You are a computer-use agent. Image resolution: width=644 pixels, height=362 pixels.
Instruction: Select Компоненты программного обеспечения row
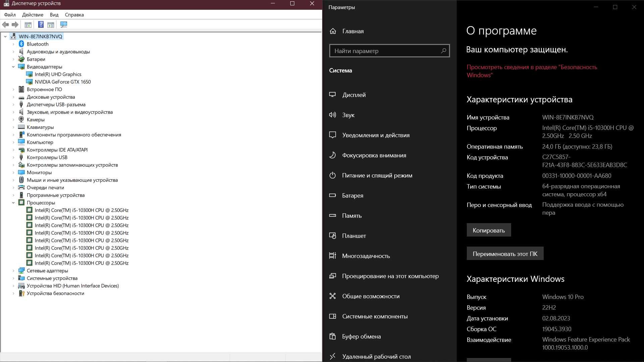tap(74, 135)
